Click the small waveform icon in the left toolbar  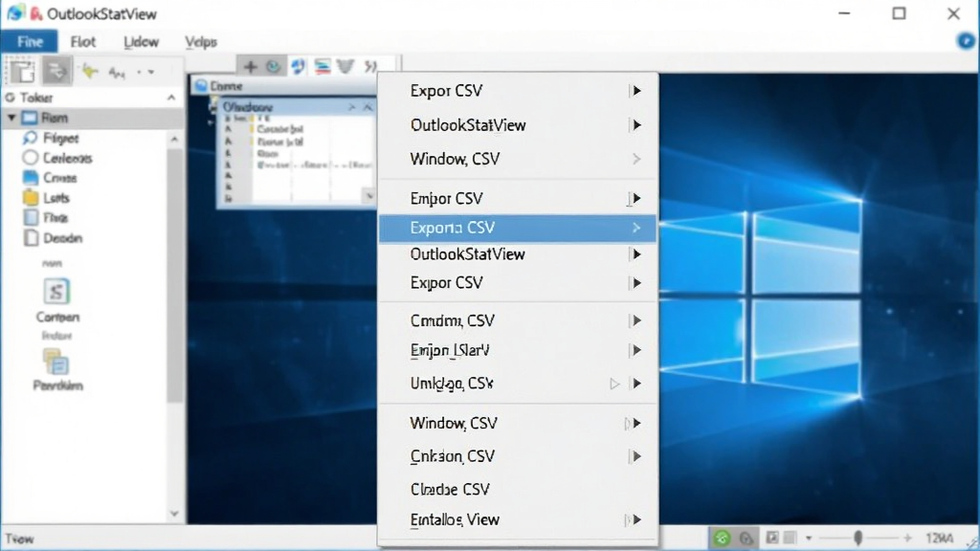pyautogui.click(x=116, y=73)
